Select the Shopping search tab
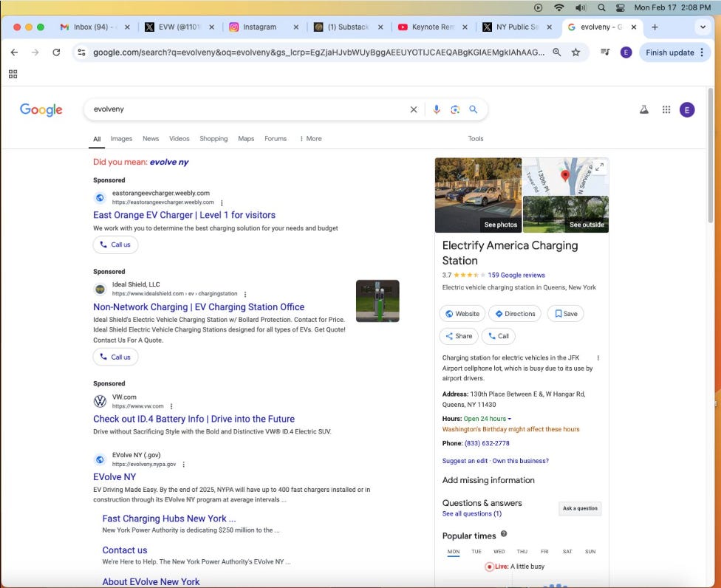This screenshot has width=721, height=588. coord(213,138)
